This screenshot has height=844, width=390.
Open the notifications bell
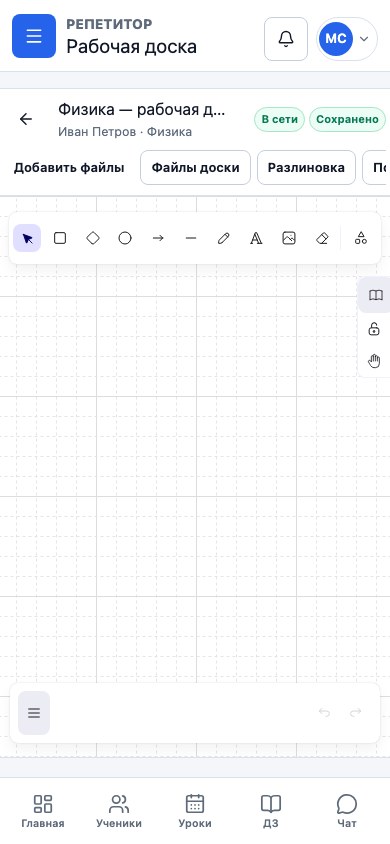tap(286, 39)
